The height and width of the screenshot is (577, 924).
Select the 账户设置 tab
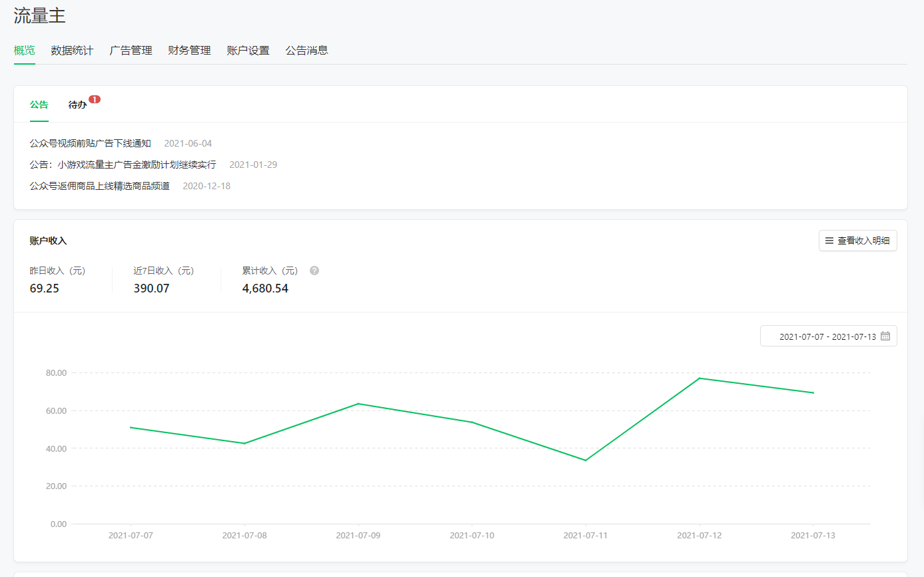pos(248,51)
